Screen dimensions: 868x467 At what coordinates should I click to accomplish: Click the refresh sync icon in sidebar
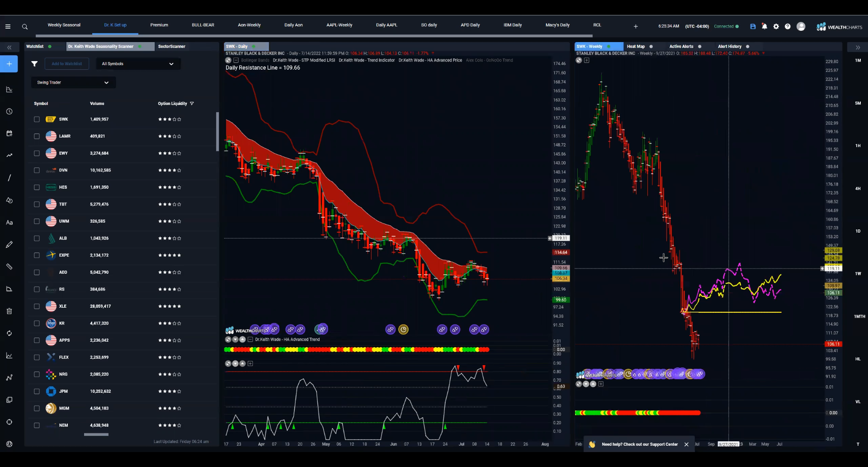pyautogui.click(x=9, y=333)
